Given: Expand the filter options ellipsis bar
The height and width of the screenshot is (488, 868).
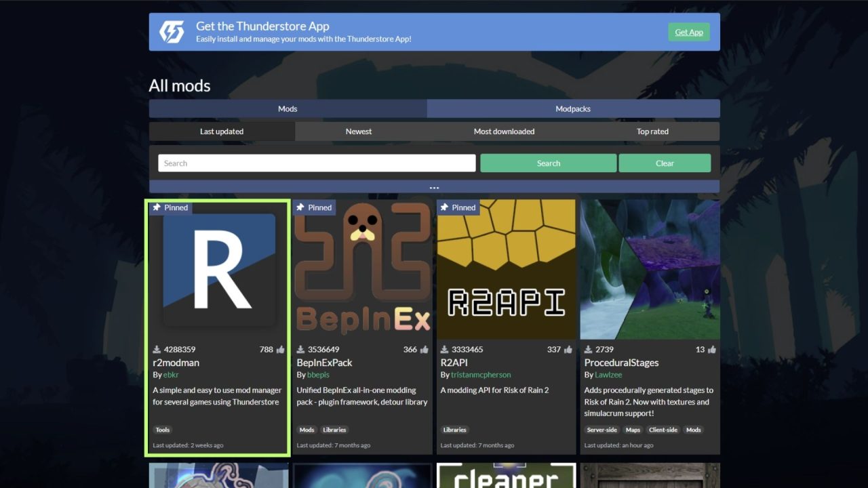Looking at the screenshot, I should click(x=434, y=187).
